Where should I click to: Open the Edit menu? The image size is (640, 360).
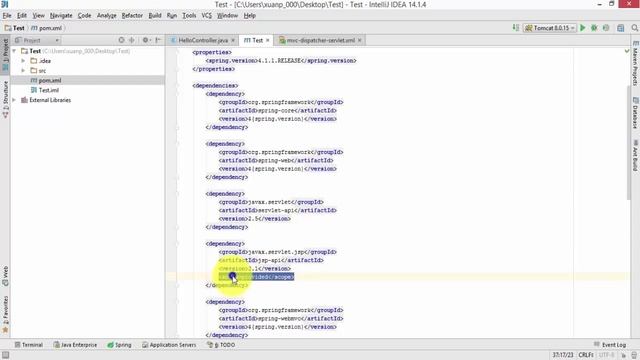(22, 16)
